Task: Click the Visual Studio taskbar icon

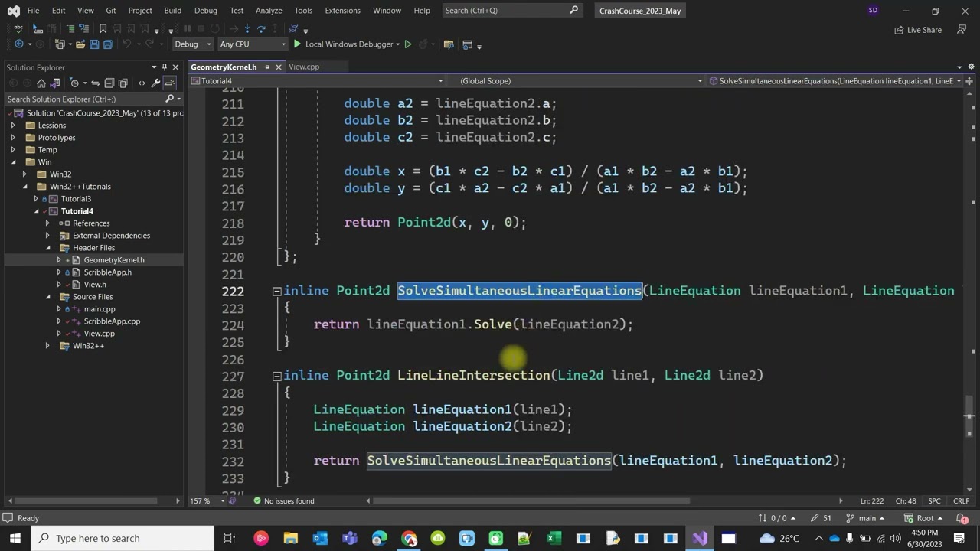Action: (x=700, y=538)
